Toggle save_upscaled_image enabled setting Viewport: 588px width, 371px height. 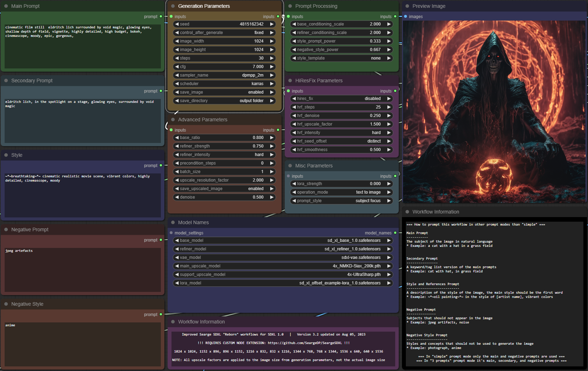tap(224, 189)
